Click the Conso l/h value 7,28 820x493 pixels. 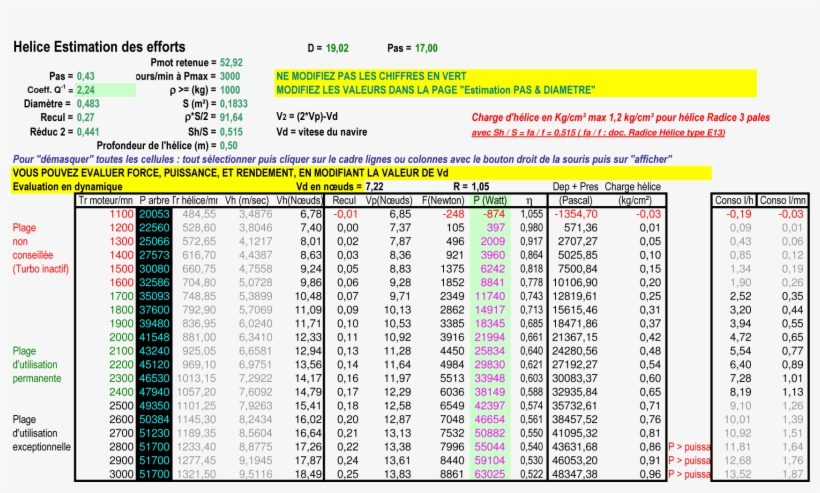pos(741,379)
